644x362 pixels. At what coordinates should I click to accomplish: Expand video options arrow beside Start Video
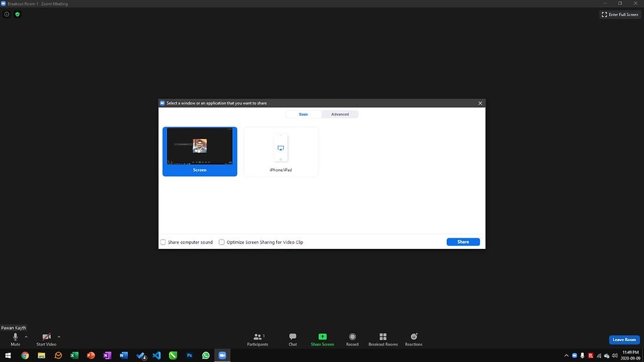pos(59,336)
